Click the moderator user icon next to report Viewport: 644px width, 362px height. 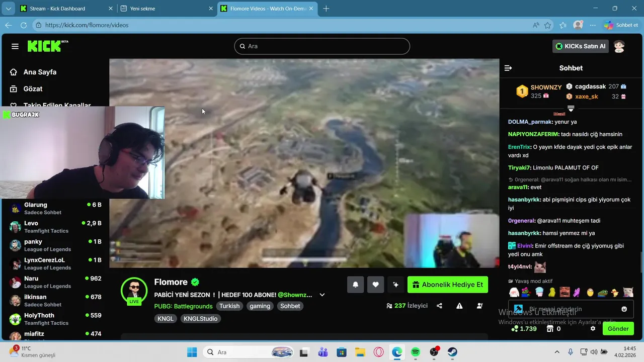click(x=479, y=306)
